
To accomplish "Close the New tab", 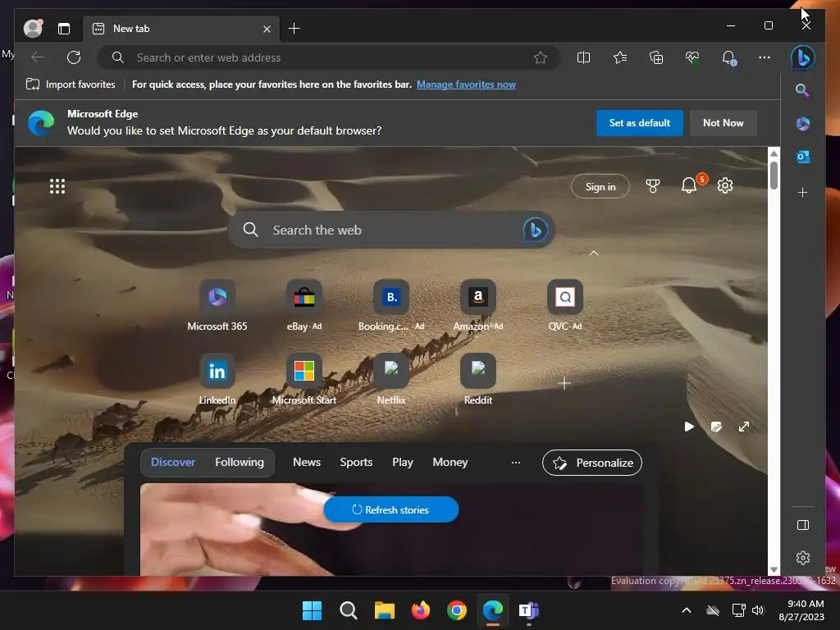I will click(267, 29).
